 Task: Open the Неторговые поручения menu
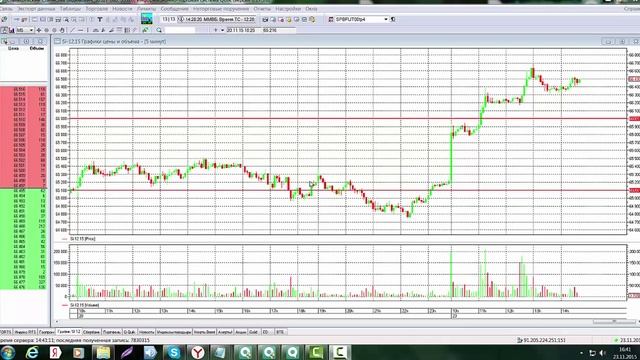[x=221, y=9]
